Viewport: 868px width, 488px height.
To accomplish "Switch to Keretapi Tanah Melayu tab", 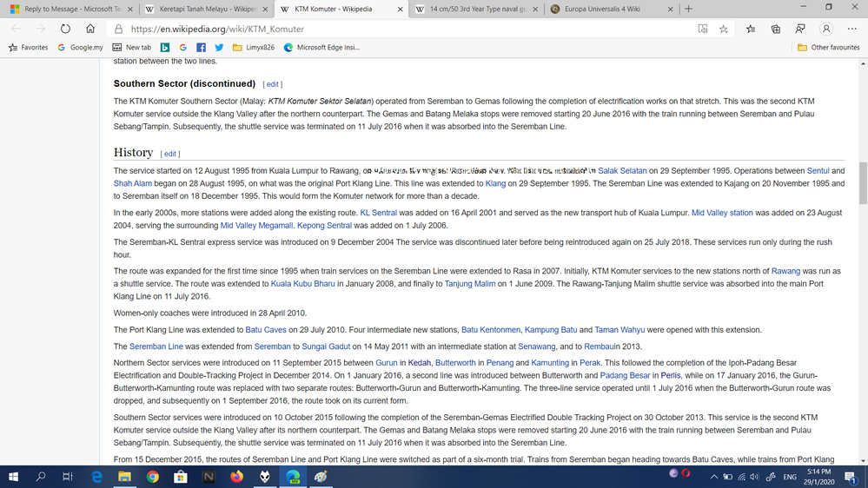I will tap(205, 9).
